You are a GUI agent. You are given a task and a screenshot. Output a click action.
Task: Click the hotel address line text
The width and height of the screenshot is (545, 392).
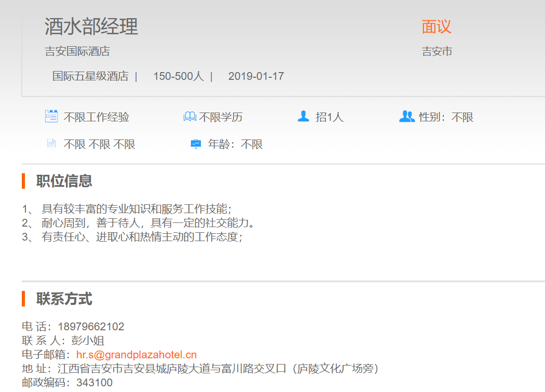tap(218, 369)
